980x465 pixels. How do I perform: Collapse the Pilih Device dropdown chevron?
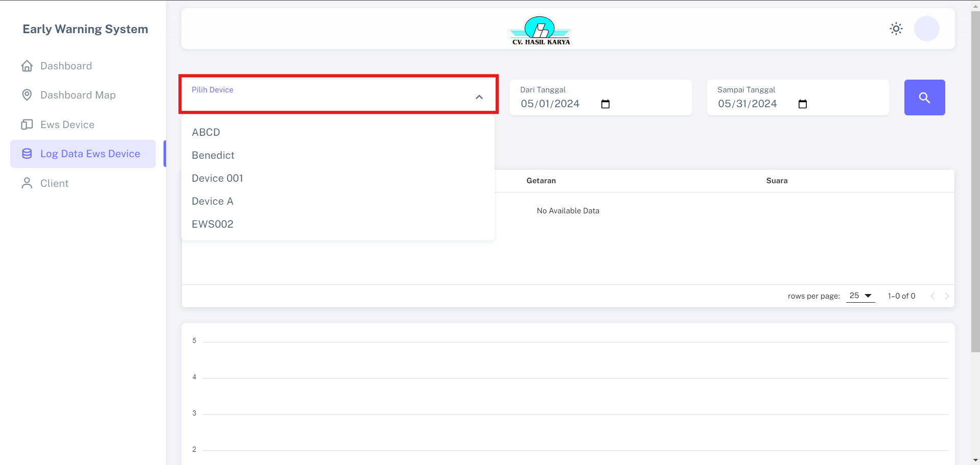479,97
